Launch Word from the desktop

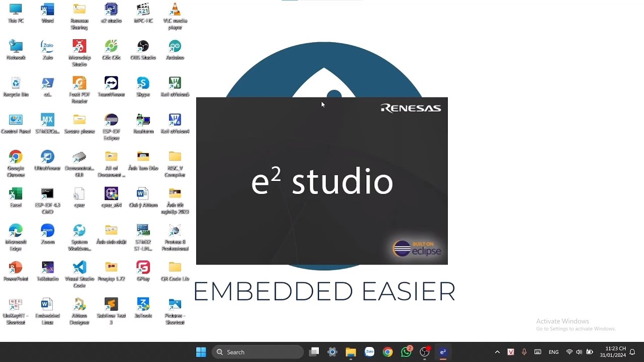47,13
